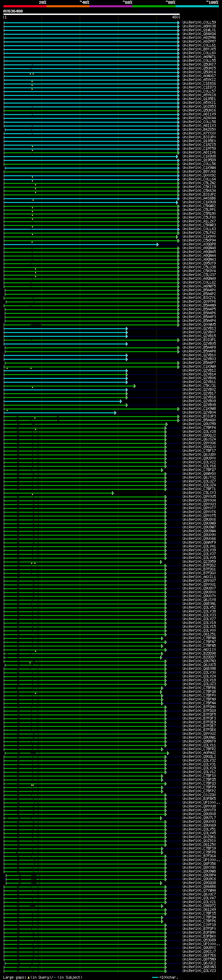Click hit label UniRef100_O96972
The image size is (222, 980).
tap(199, 906)
